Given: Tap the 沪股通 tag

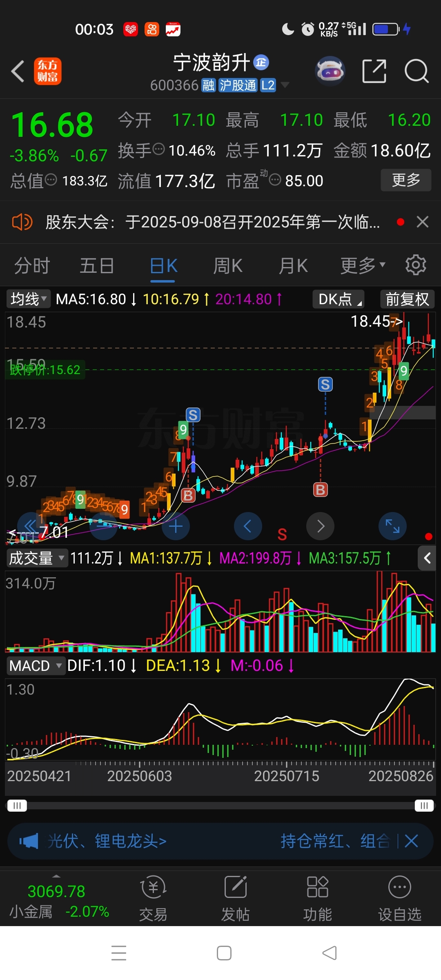Looking at the screenshot, I should pos(238,85).
